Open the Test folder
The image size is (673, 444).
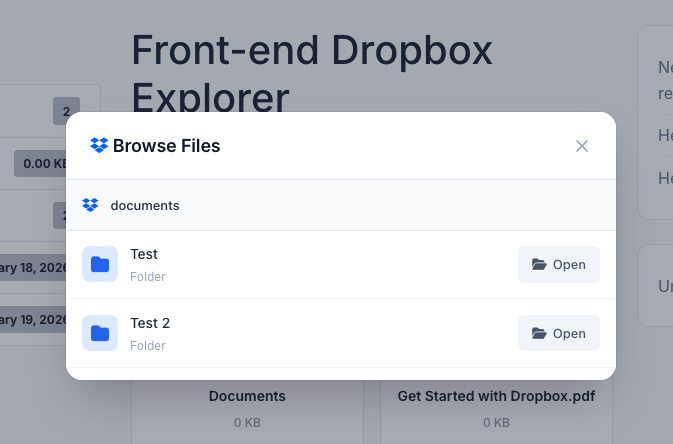click(558, 265)
